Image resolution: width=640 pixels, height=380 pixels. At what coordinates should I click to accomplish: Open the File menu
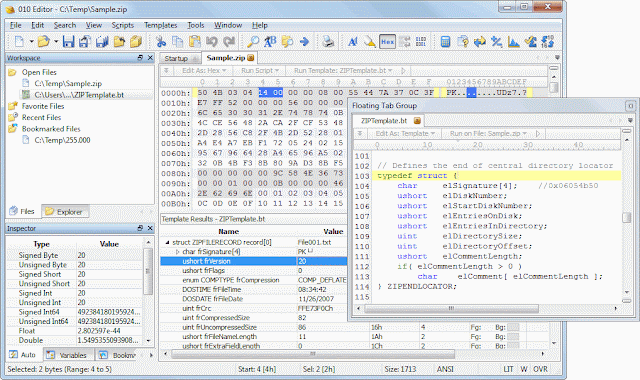tap(16, 25)
